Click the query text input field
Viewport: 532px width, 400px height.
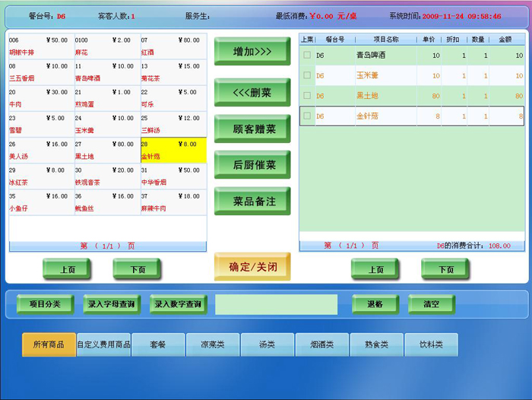[x=276, y=304]
